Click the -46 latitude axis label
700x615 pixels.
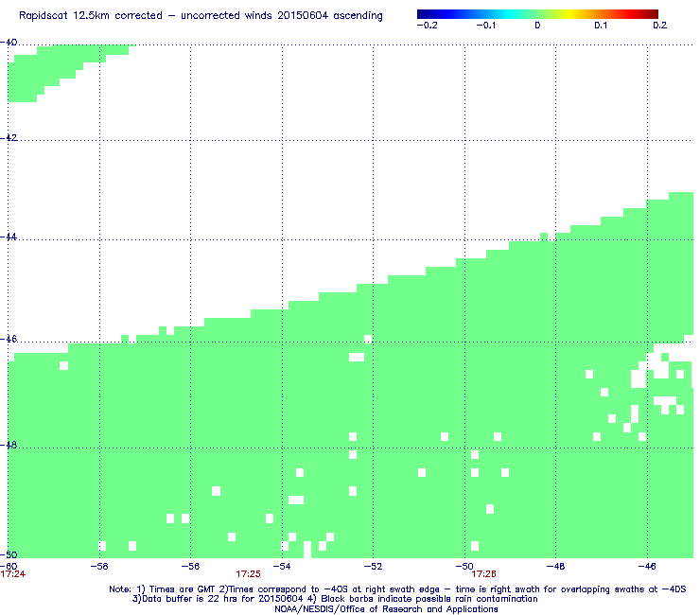coord(9,339)
